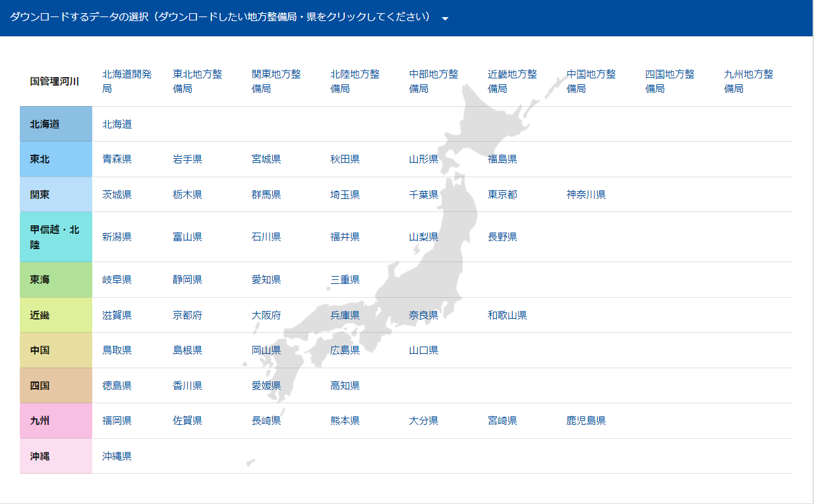Viewport: 814px width, 504px height.
Task: Click the 関東地方整備局 link
Action: click(x=276, y=81)
